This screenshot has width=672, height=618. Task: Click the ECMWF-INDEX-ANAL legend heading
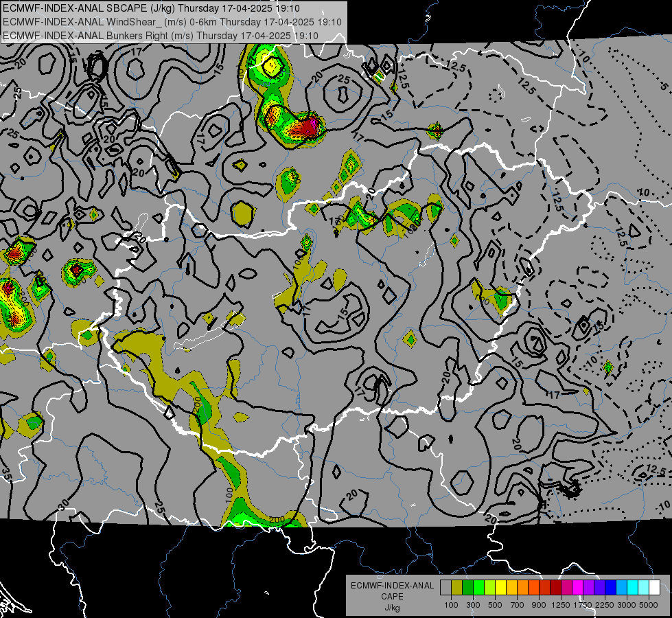click(392, 586)
